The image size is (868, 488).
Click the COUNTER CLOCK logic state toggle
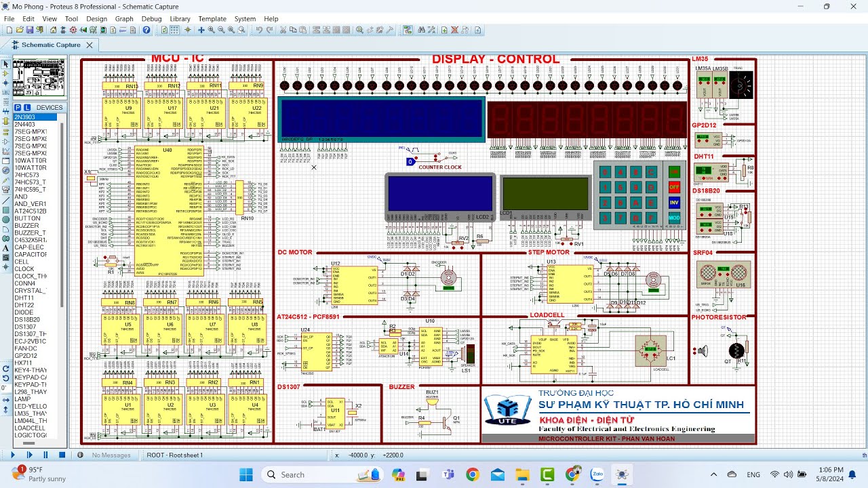410,162
